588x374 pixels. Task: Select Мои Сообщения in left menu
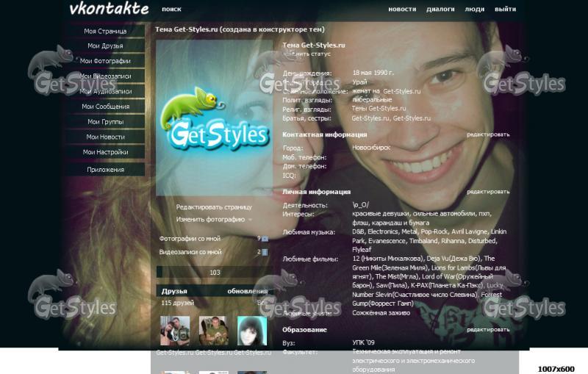105,107
